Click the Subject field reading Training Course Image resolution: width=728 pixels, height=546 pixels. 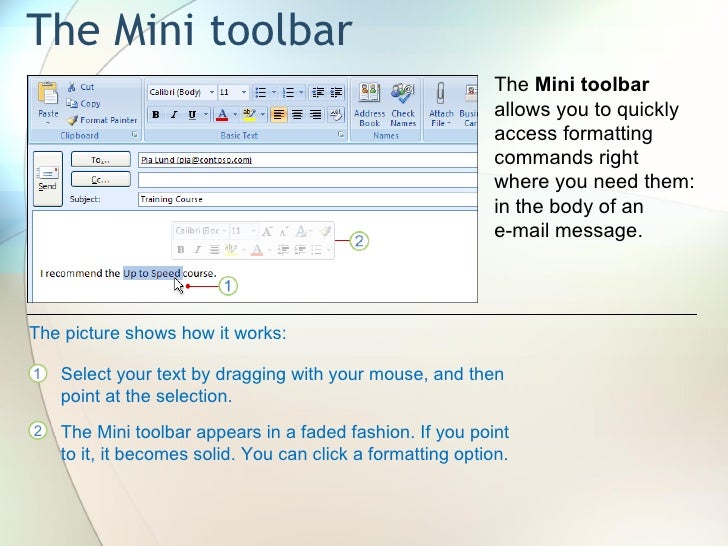coord(308,199)
